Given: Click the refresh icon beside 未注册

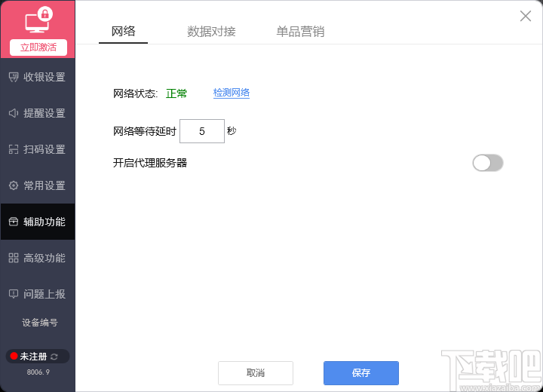Looking at the screenshot, I should [x=54, y=357].
